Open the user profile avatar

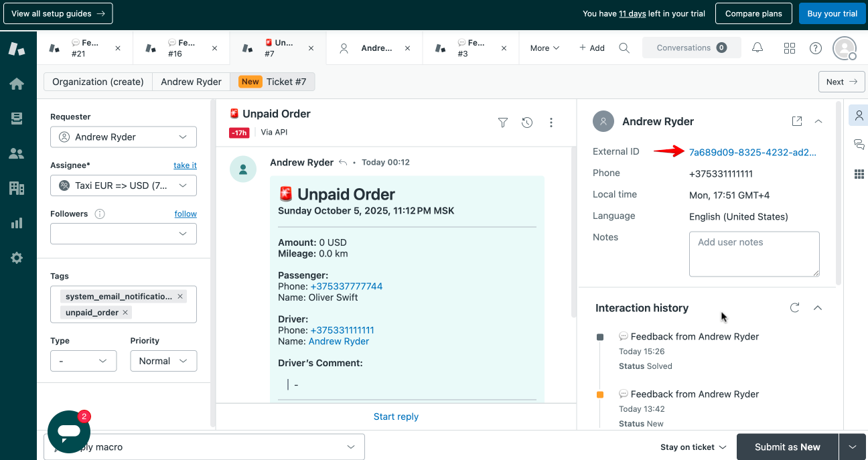pyautogui.click(x=845, y=48)
